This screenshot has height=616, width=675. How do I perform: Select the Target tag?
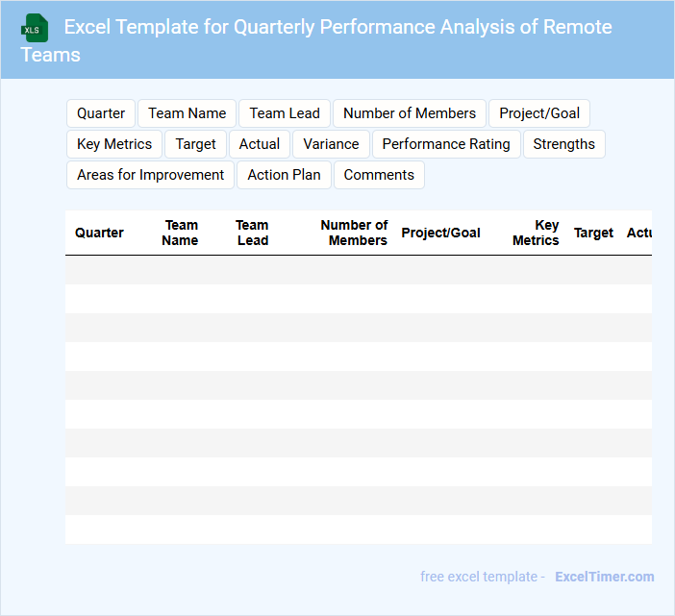click(x=196, y=144)
